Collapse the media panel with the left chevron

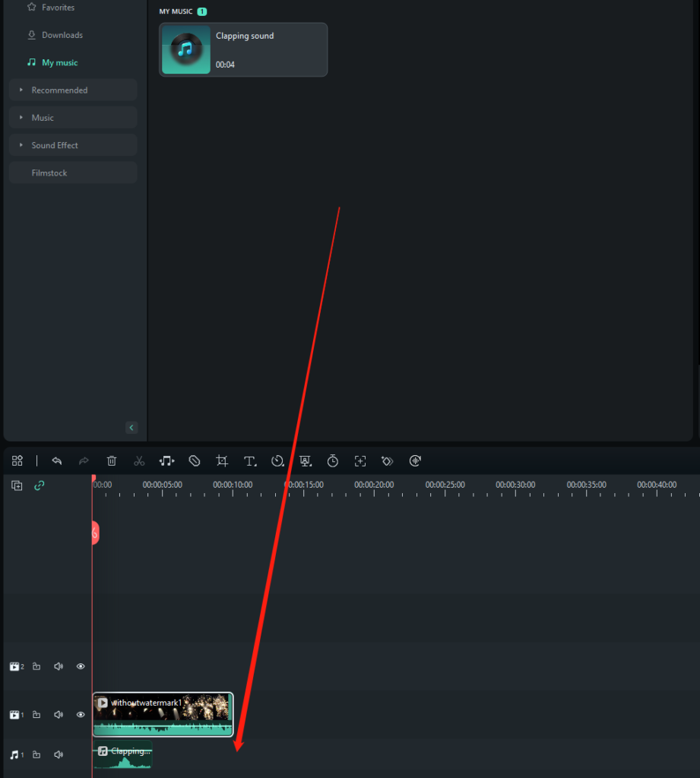pos(131,427)
